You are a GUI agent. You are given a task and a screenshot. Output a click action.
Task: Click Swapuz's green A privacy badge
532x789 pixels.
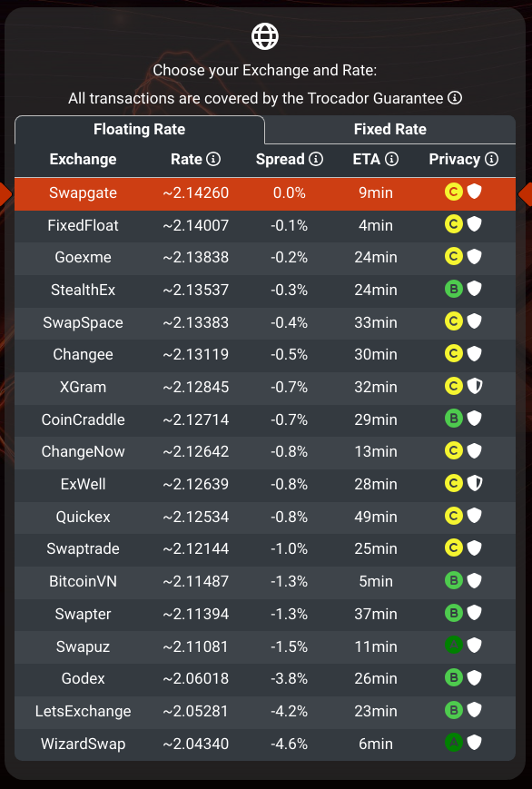[x=454, y=645]
